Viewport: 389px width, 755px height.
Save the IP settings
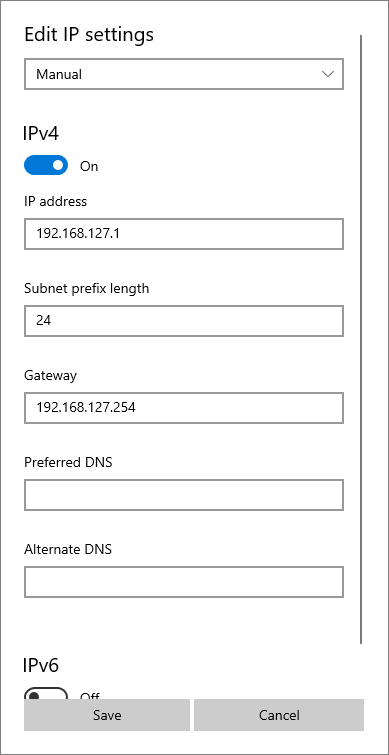click(107, 715)
